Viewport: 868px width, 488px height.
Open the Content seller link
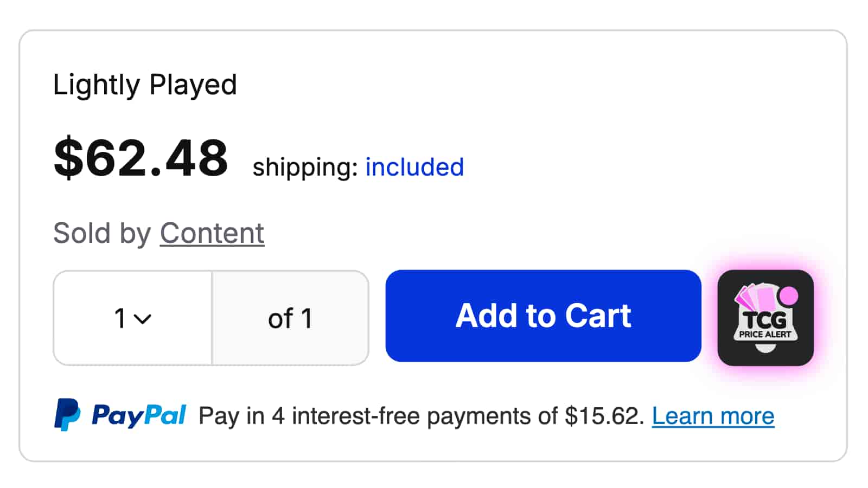pyautogui.click(x=212, y=233)
